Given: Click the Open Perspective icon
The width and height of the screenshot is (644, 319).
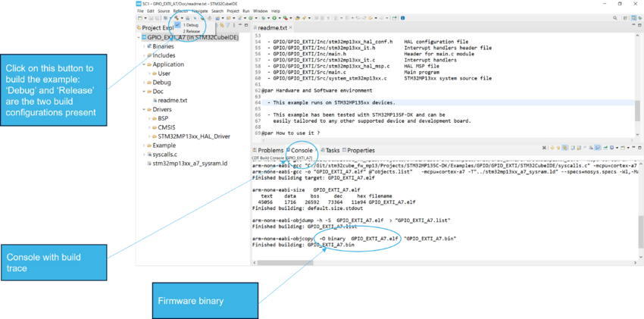Looking at the screenshot, I should pyautogui.click(x=625, y=18).
